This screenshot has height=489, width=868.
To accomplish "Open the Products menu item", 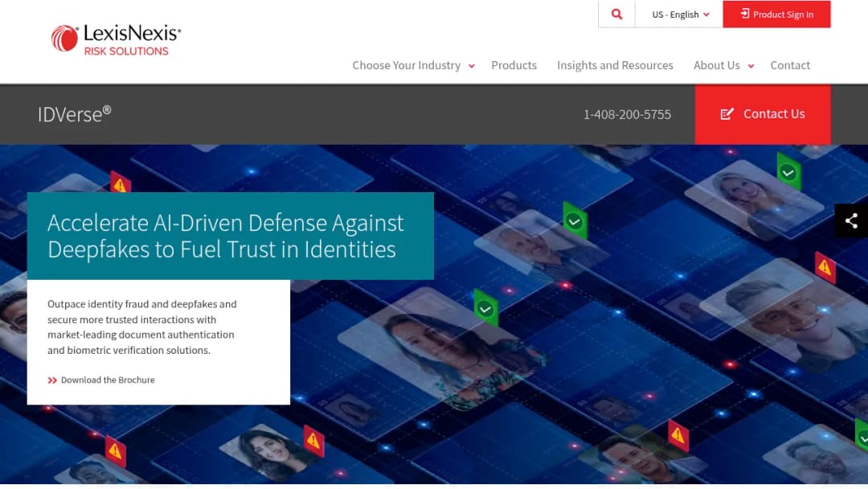I will (x=514, y=65).
